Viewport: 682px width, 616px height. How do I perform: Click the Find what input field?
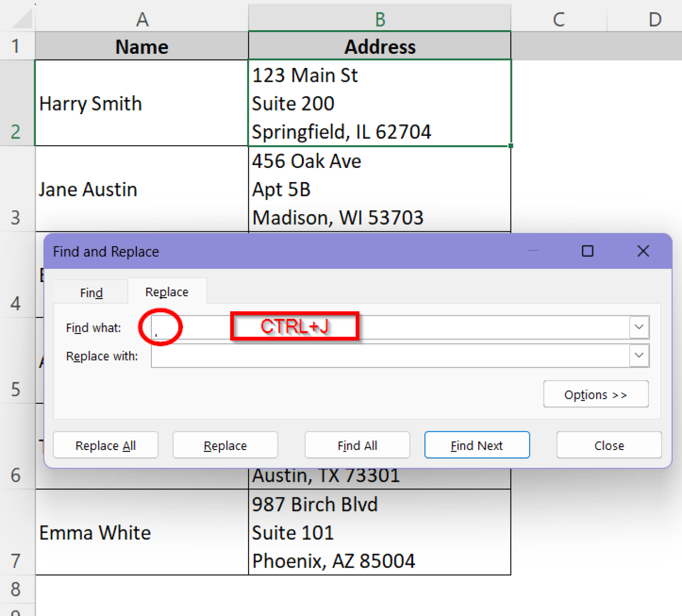390,327
